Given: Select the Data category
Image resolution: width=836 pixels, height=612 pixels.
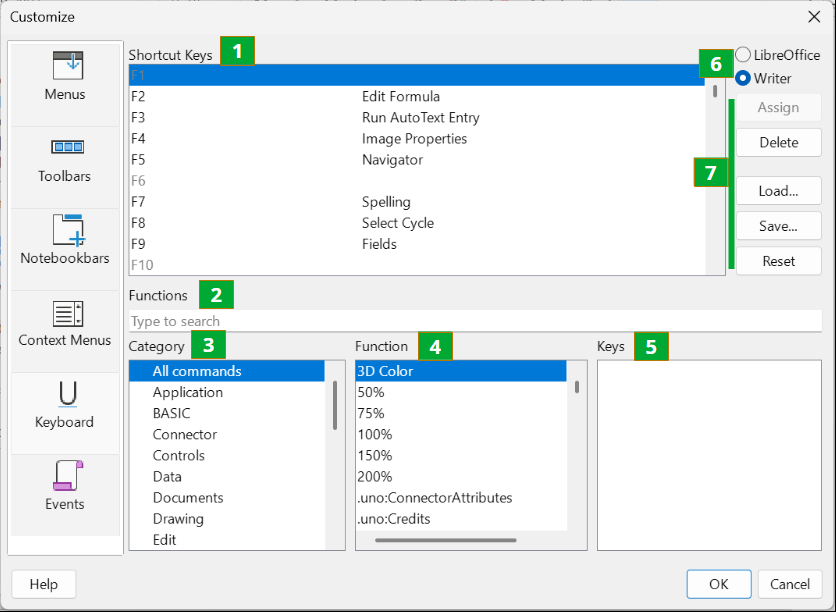Looking at the screenshot, I should (227, 477).
